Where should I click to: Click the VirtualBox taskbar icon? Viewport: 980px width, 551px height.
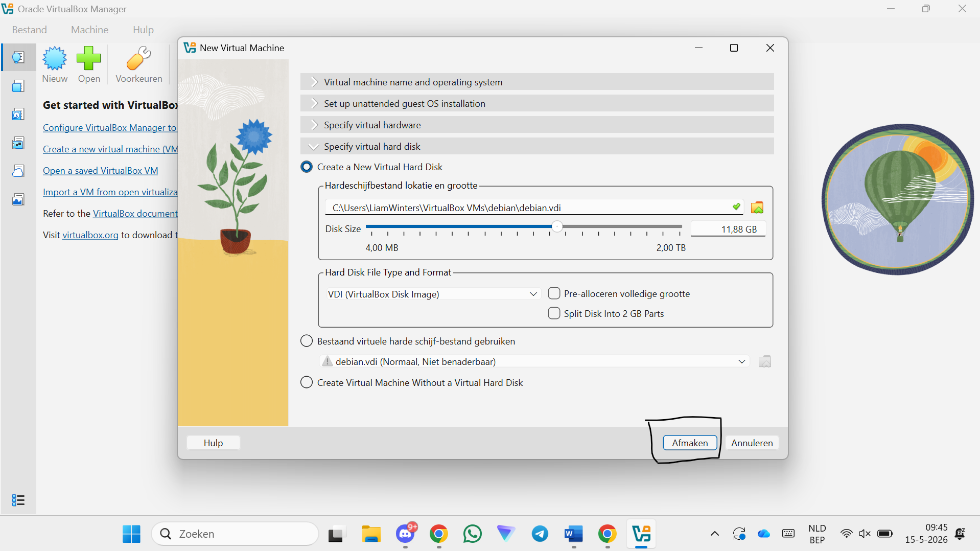coord(641,534)
